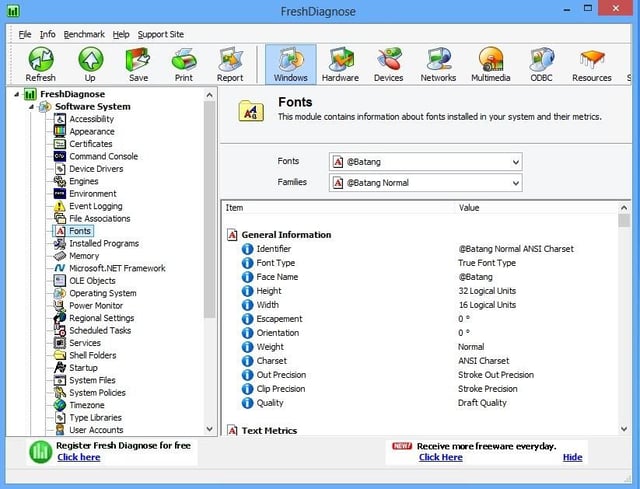Open Services in the tree

84,343
